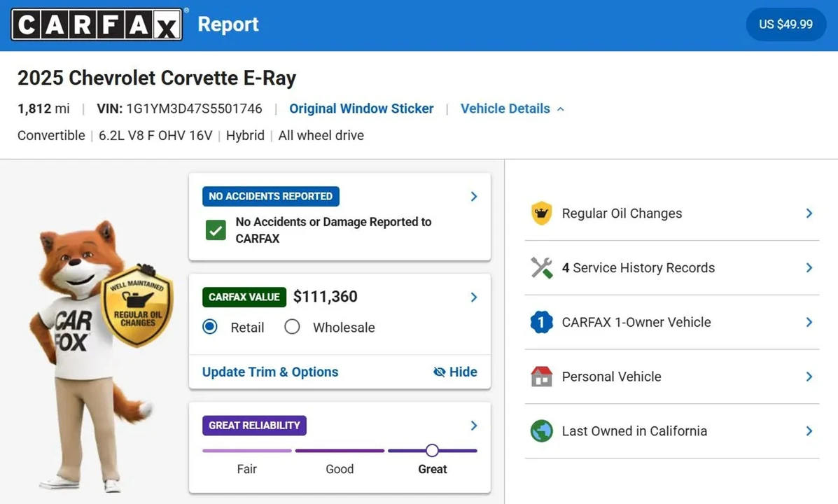Image resolution: width=838 pixels, height=504 pixels.
Task: Click Update Trim & Options link
Action: [270, 372]
